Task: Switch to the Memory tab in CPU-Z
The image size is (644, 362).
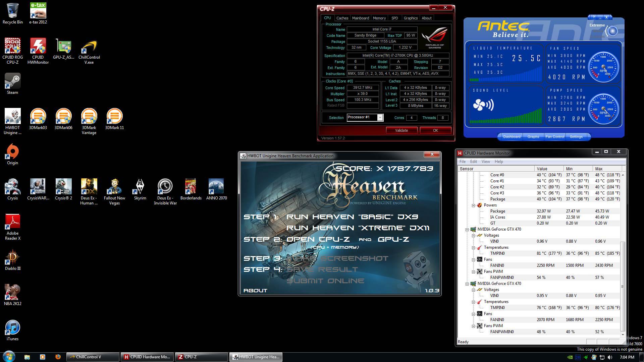Action: click(379, 18)
